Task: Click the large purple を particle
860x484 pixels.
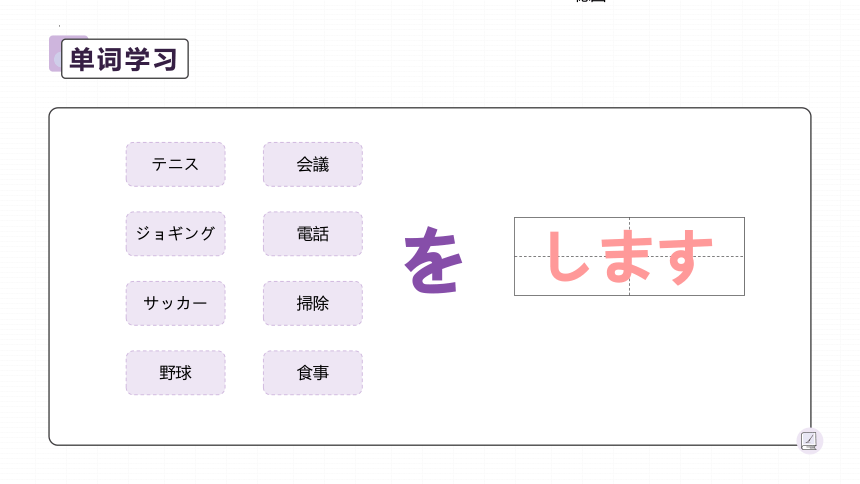Action: [x=433, y=260]
